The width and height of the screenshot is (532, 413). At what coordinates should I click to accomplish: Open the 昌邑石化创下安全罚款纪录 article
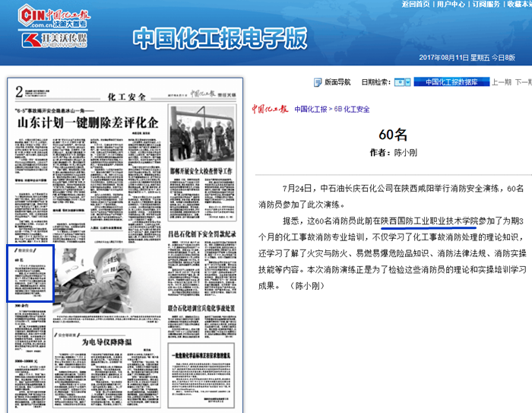click(202, 234)
